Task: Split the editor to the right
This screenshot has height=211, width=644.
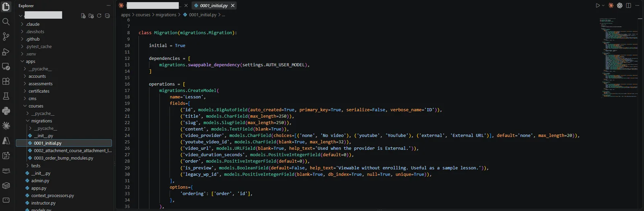Action: [629, 6]
